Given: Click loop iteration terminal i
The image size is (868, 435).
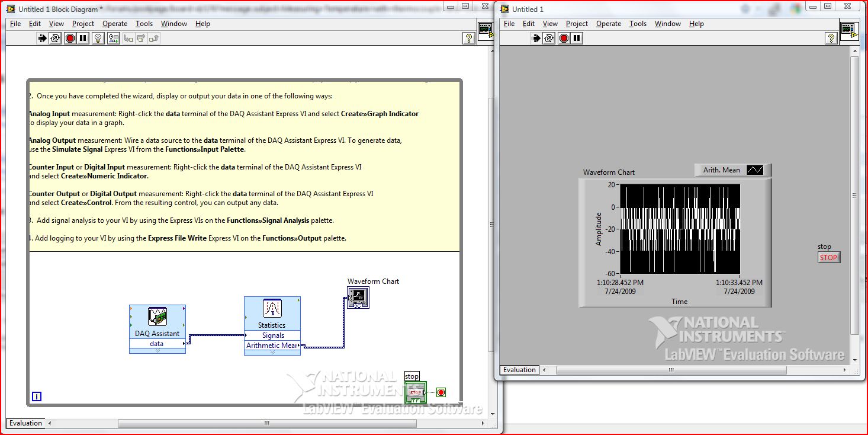Looking at the screenshot, I should pyautogui.click(x=37, y=396).
